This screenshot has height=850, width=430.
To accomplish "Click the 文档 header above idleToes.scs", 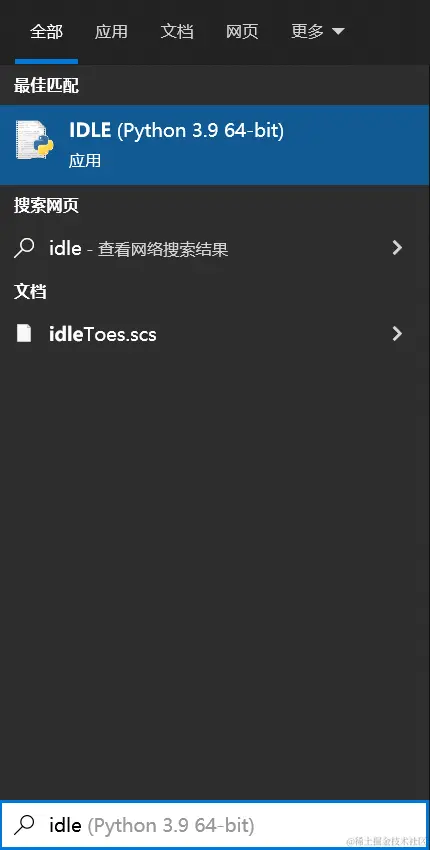I will click(30, 291).
